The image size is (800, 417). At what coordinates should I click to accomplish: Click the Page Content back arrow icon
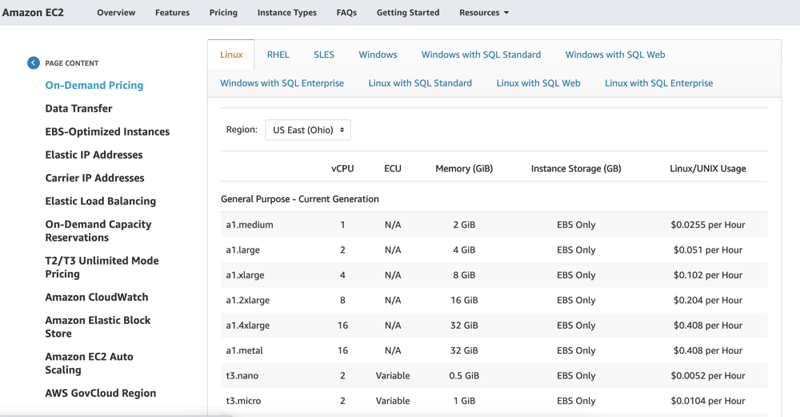[33, 63]
